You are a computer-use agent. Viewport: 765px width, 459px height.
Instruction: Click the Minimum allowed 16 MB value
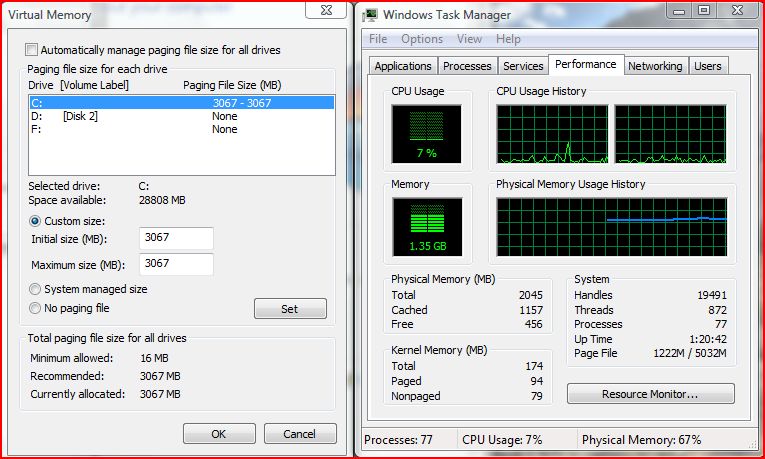click(154, 358)
